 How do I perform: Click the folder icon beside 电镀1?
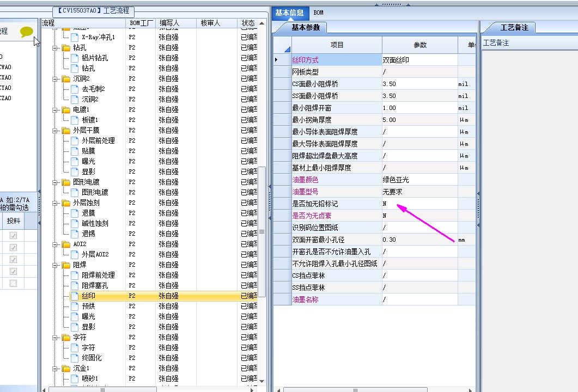(x=66, y=110)
